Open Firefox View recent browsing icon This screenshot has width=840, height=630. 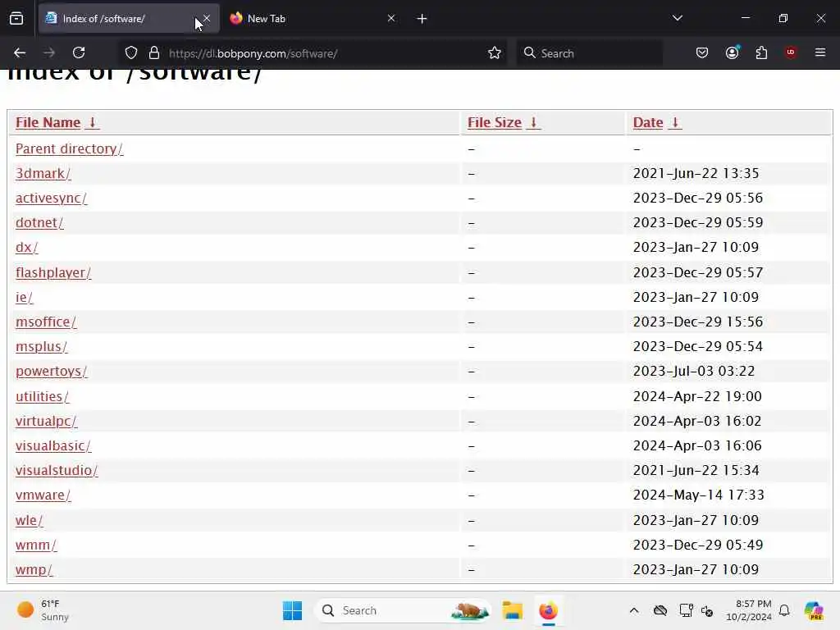(x=16, y=19)
